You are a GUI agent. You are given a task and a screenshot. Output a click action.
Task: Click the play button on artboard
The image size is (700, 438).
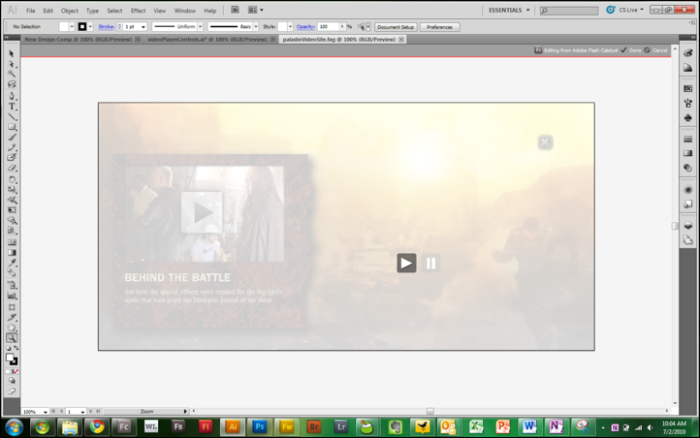(406, 263)
